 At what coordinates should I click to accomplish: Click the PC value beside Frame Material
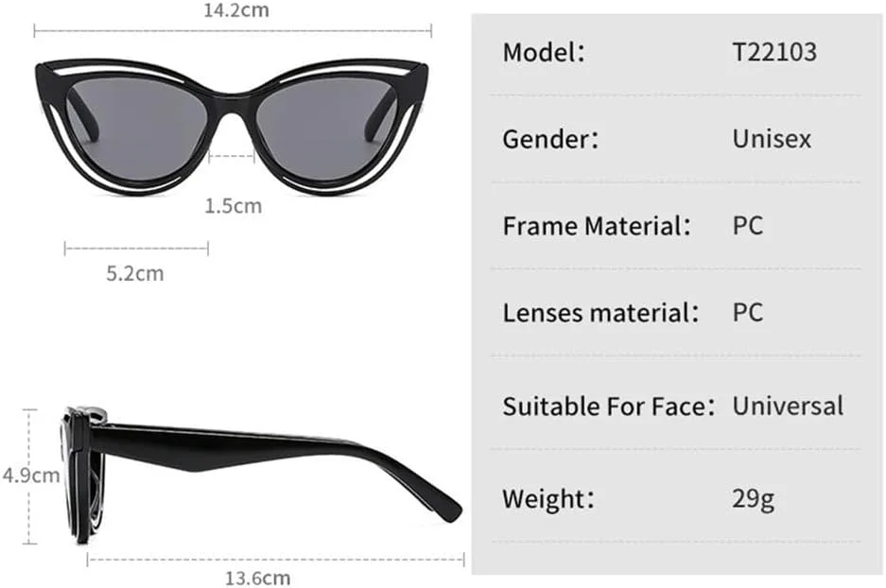pos(748,226)
